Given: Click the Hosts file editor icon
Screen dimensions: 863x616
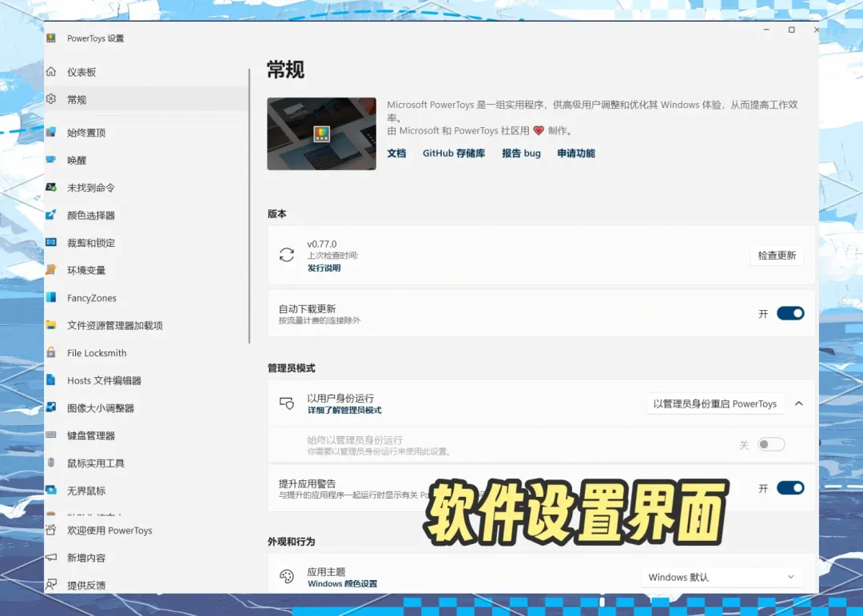Looking at the screenshot, I should click(51, 380).
